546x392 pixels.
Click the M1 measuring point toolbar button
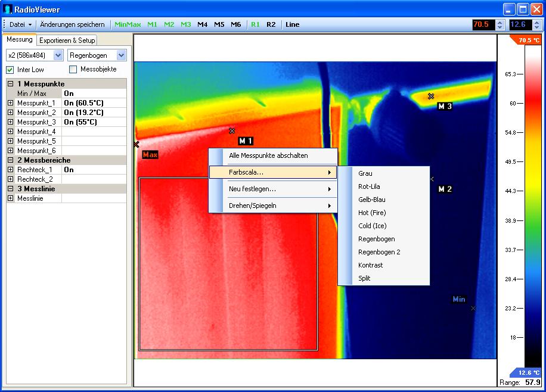153,24
